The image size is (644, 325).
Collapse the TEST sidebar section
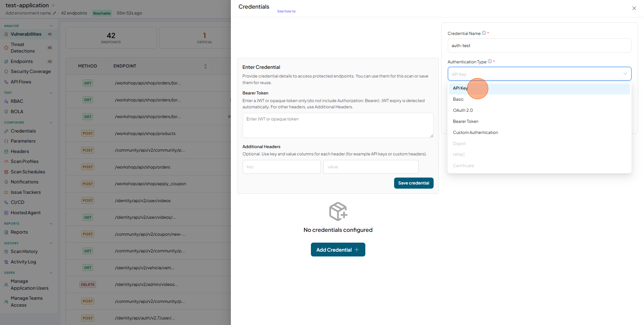coord(51,93)
